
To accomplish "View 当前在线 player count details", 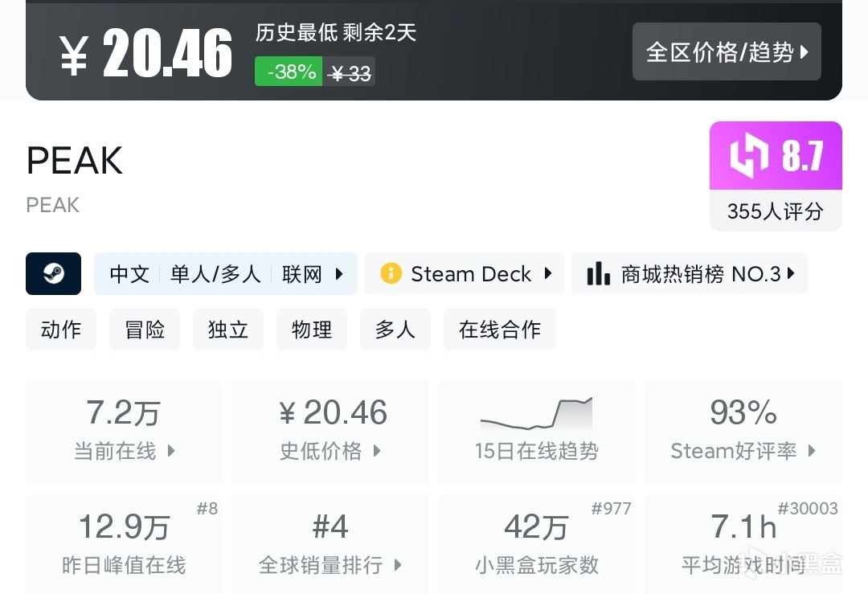I will 125,432.
